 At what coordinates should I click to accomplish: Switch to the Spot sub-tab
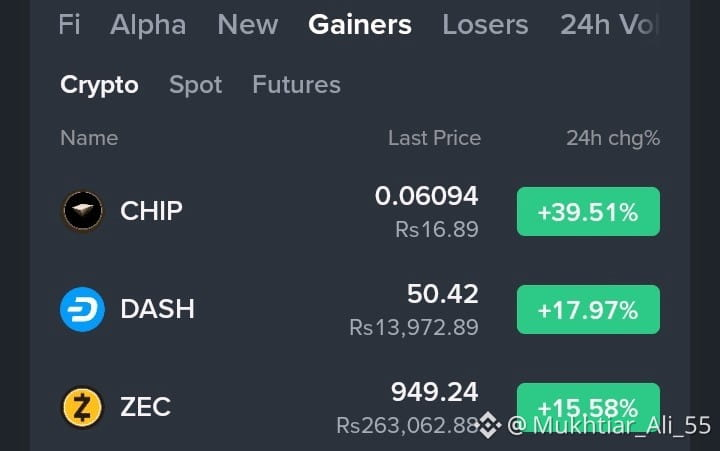tap(196, 85)
